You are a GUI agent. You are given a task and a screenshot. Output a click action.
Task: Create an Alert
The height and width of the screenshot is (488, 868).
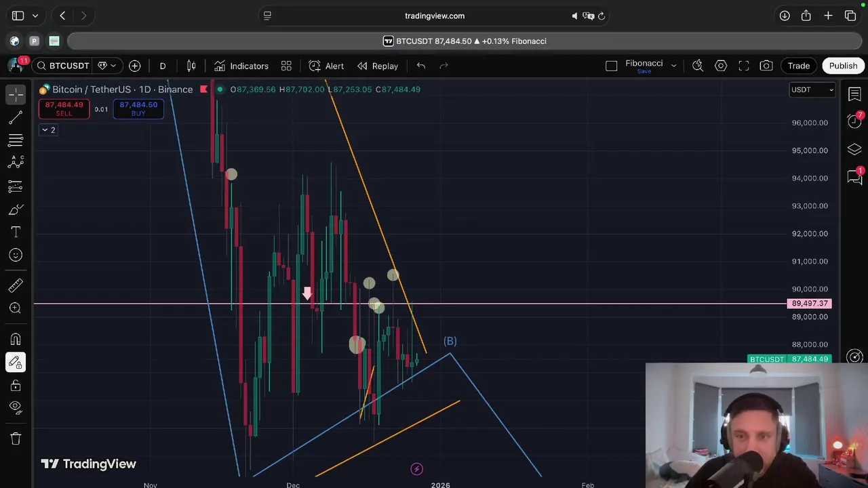[326, 66]
